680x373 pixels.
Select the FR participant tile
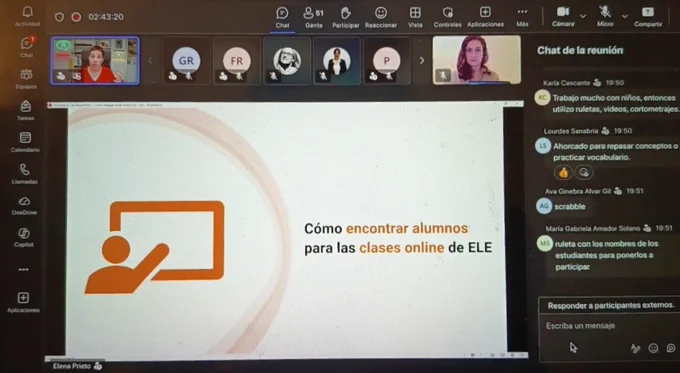point(237,61)
